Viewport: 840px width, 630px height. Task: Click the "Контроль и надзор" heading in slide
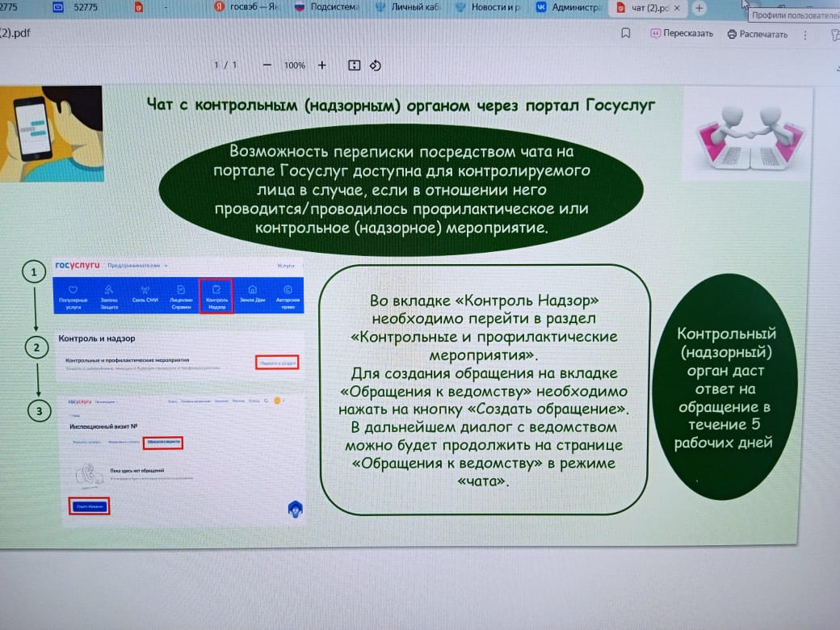point(97,338)
